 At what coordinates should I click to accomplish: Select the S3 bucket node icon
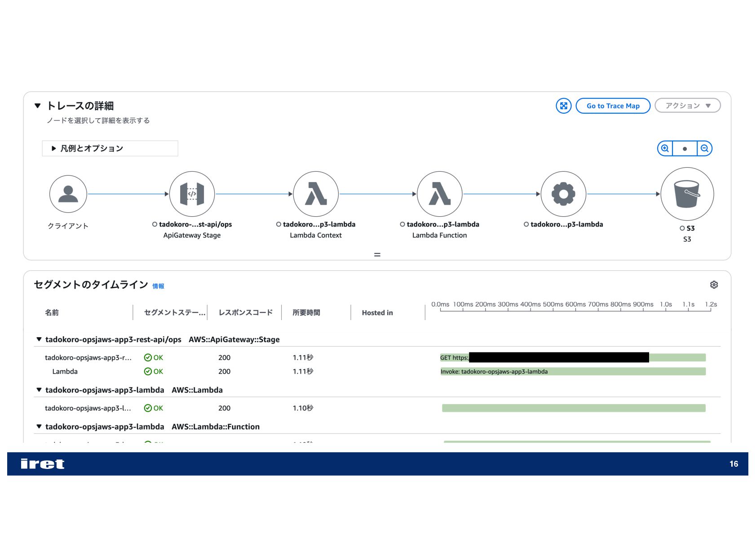687,194
